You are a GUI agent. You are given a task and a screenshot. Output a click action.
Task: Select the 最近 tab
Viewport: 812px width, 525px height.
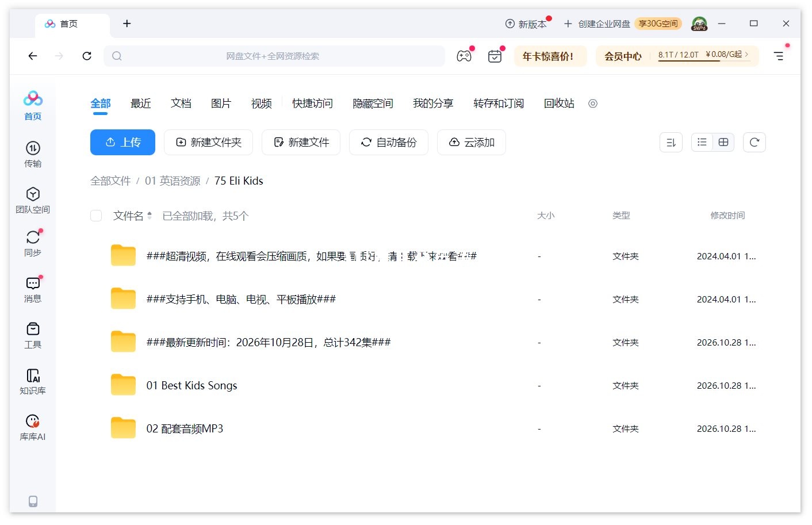point(141,104)
